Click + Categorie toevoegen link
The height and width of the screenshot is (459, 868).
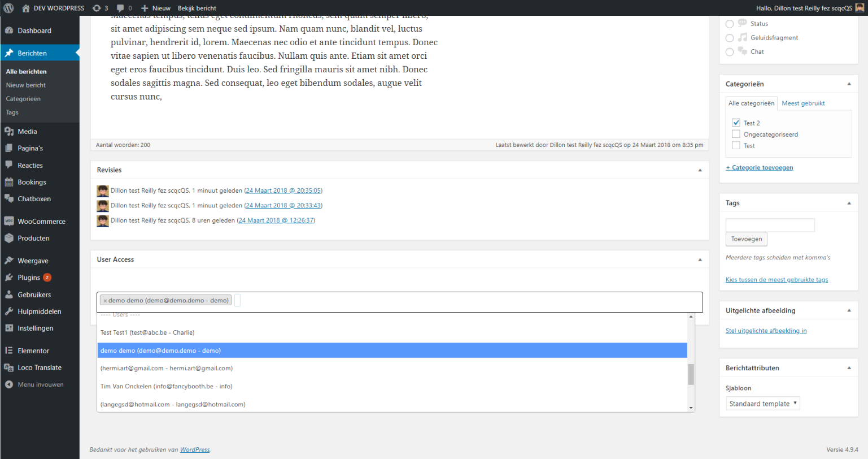click(759, 167)
